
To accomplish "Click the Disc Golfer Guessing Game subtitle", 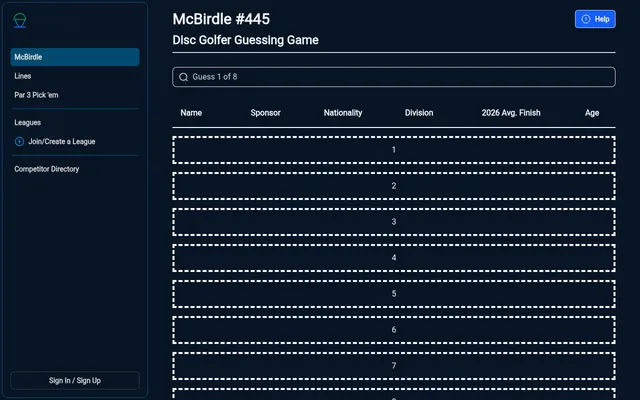I will pos(245,40).
